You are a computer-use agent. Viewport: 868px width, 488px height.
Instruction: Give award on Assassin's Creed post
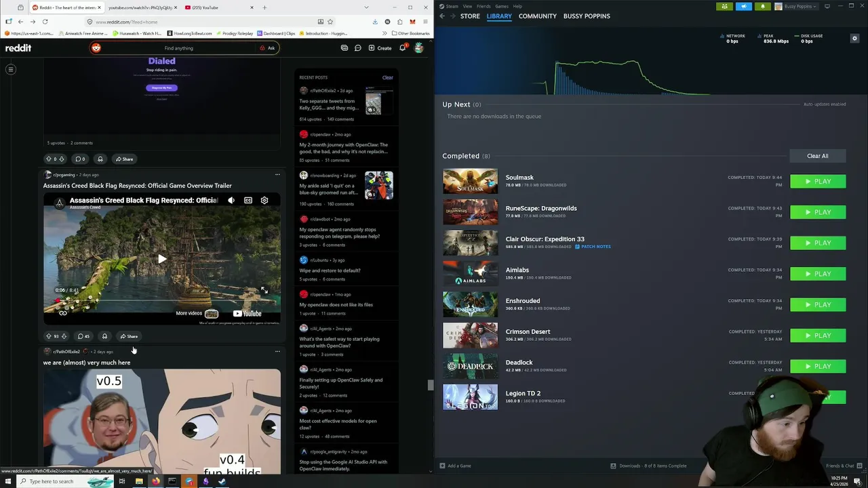pos(104,336)
